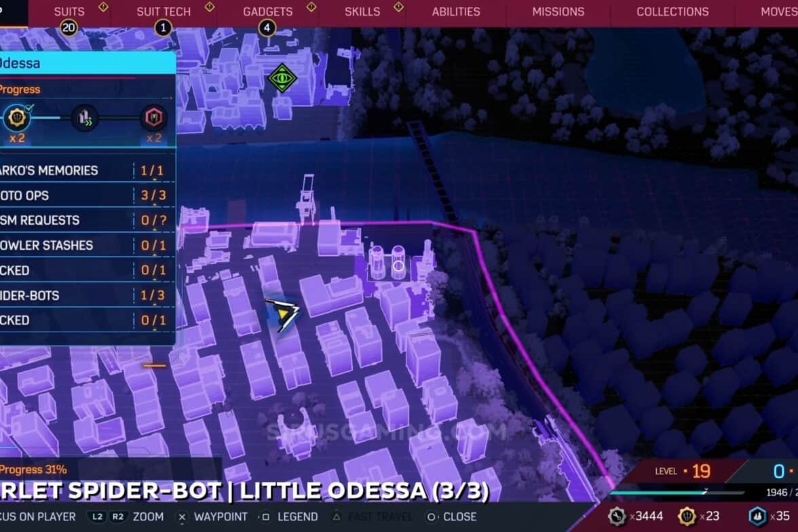Select the SKILLS tab
Image resolution: width=798 pixels, height=532 pixels.
362,12
